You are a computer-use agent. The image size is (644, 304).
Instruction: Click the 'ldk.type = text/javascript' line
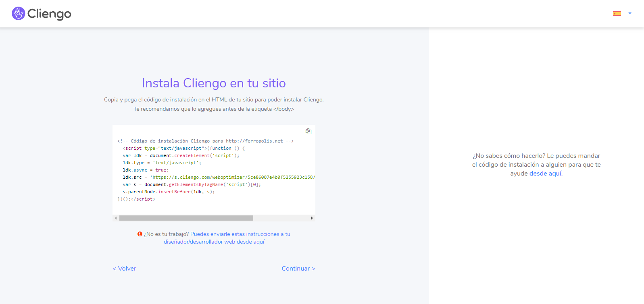pos(162,163)
